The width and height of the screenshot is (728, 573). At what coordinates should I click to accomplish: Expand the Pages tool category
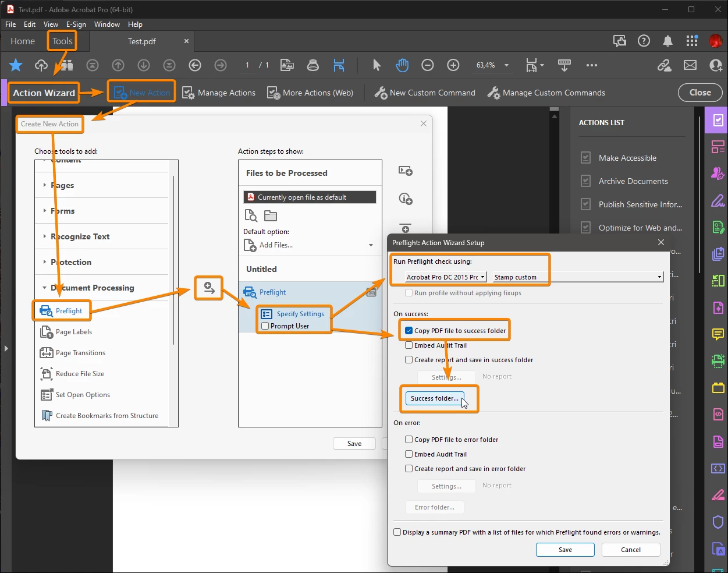click(x=44, y=185)
